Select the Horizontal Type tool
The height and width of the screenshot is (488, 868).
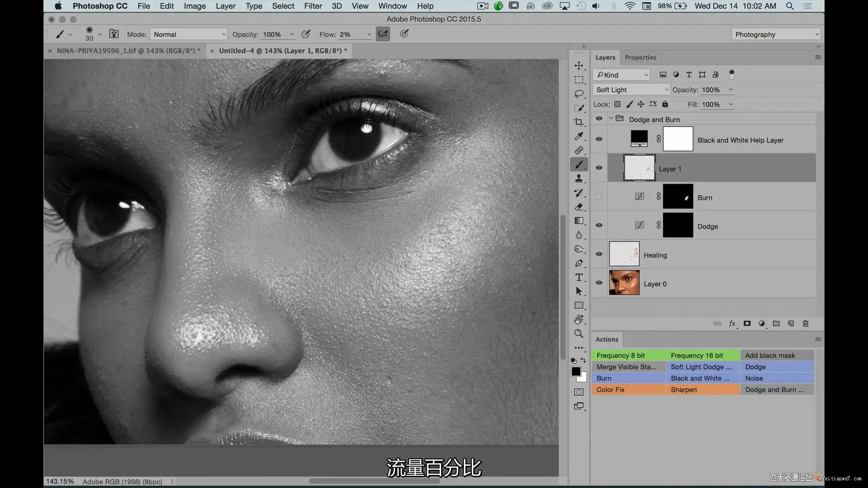(x=579, y=277)
